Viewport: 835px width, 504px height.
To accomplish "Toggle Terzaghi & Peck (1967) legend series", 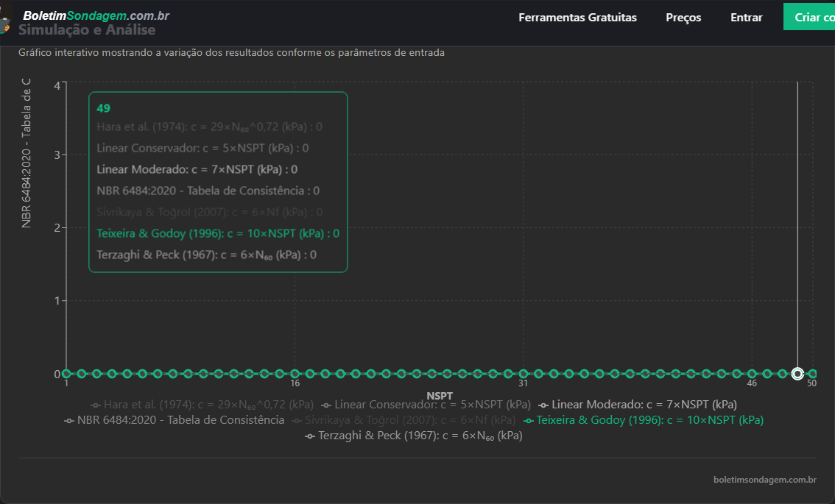I will (414, 436).
